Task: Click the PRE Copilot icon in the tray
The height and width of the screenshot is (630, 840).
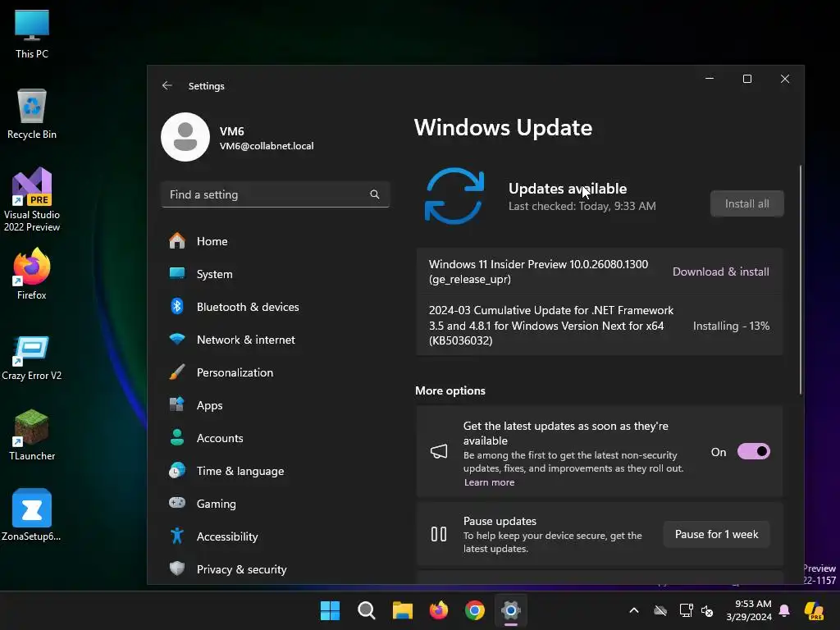Action: (x=815, y=610)
